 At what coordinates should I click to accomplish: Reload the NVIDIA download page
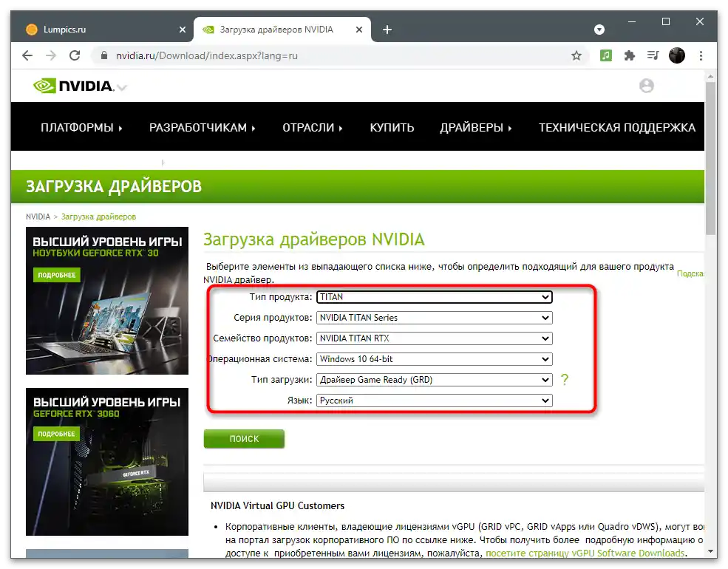pos(75,55)
